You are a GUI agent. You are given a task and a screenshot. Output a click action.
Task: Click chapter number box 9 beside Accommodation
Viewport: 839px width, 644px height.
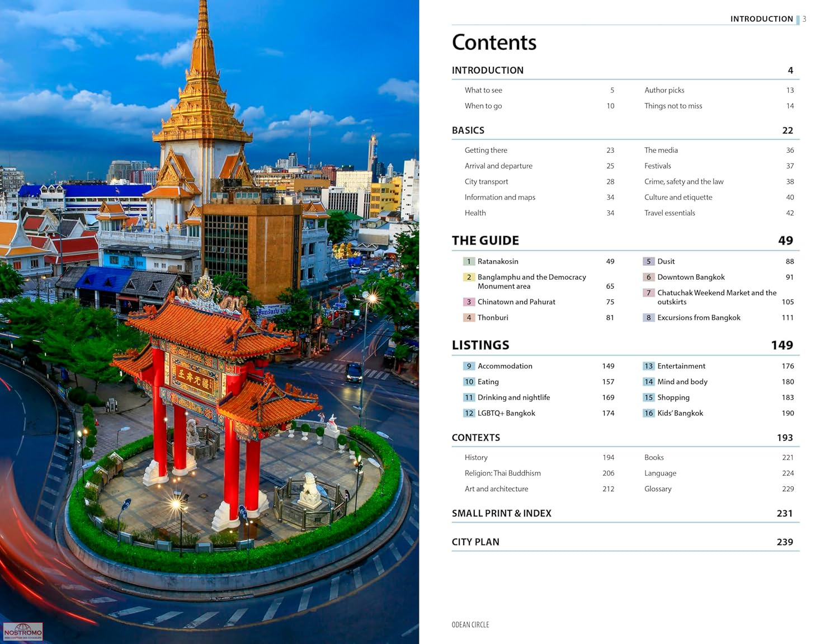click(469, 366)
